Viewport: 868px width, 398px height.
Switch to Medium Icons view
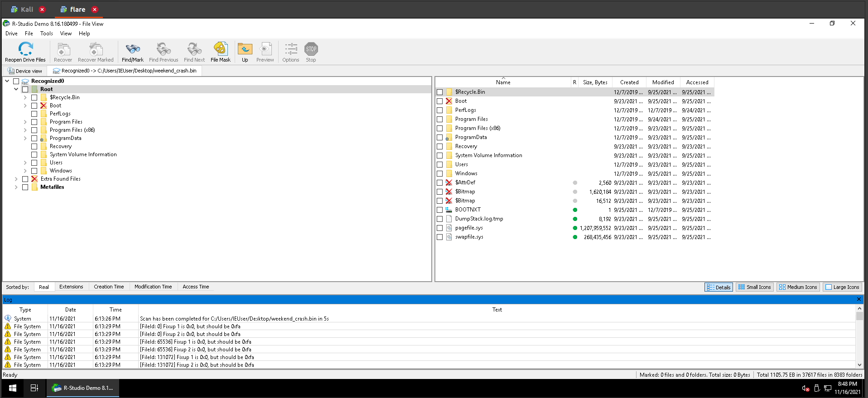point(798,287)
